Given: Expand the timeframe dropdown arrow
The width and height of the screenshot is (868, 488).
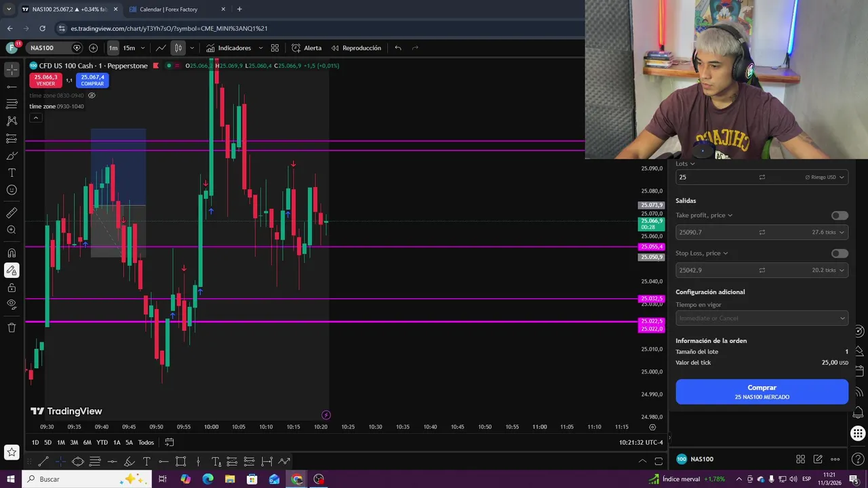Looking at the screenshot, I should coord(142,48).
